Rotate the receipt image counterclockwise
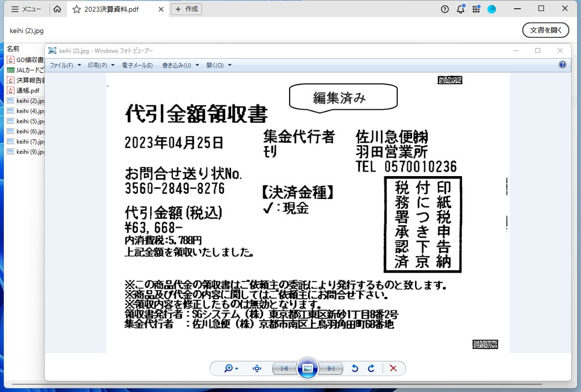 (x=355, y=368)
